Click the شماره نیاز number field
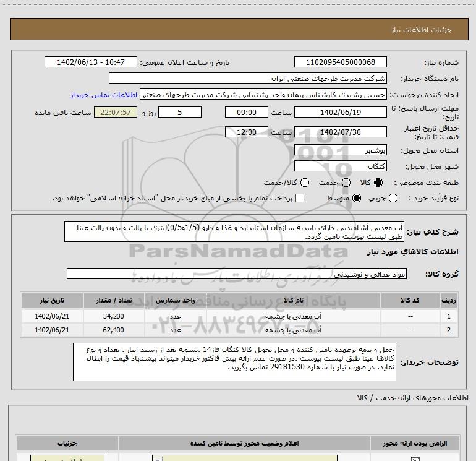 pos(340,62)
